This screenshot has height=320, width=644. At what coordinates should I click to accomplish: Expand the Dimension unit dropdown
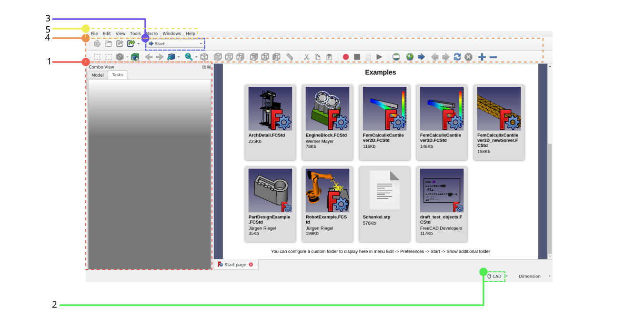point(534,276)
